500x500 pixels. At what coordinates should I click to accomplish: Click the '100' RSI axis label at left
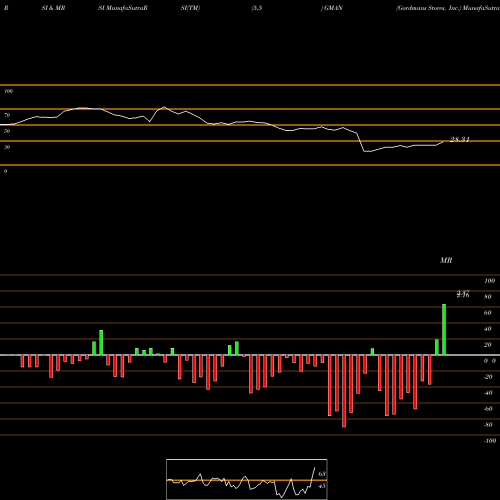(x=8, y=91)
